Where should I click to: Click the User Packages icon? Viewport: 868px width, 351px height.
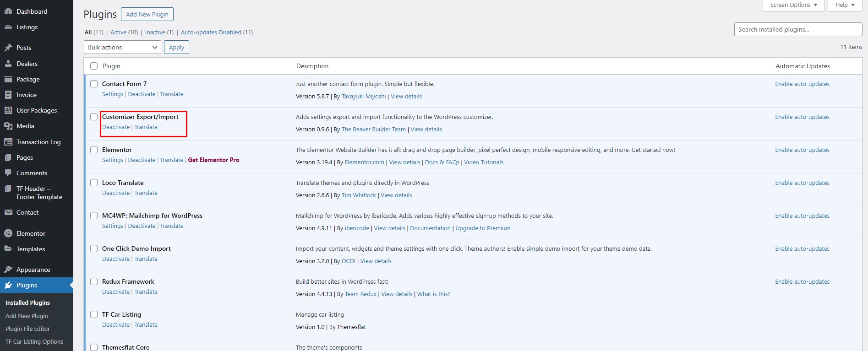pos(8,110)
